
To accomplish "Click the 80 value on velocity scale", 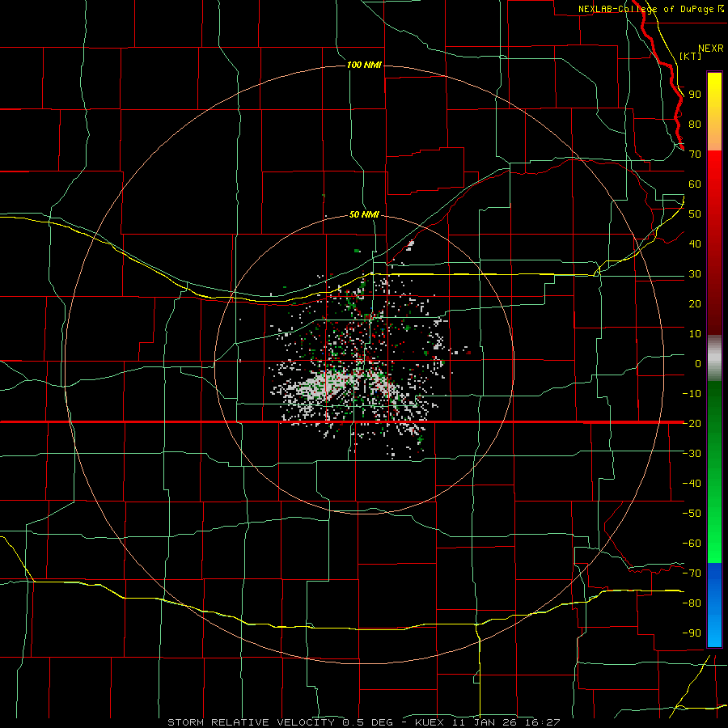I will pyautogui.click(x=695, y=125).
